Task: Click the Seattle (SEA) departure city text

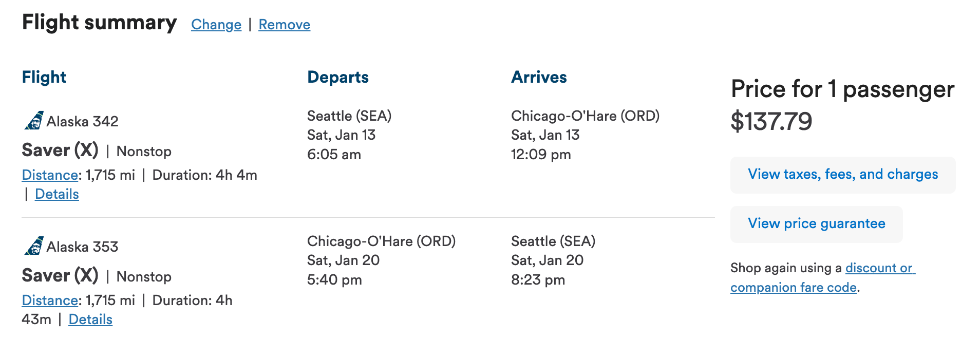Action: coord(349,116)
